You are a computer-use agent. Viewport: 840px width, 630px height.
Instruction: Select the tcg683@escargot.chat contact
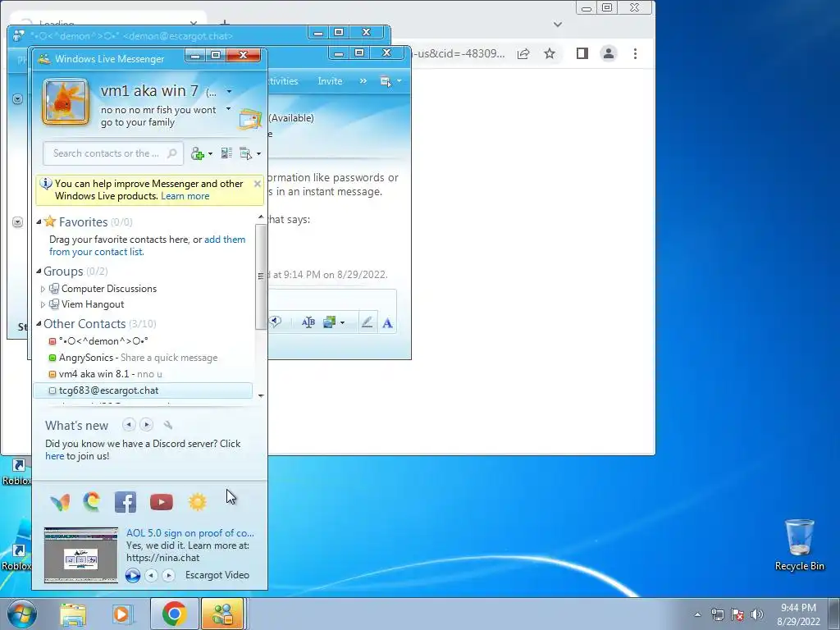[x=143, y=390]
